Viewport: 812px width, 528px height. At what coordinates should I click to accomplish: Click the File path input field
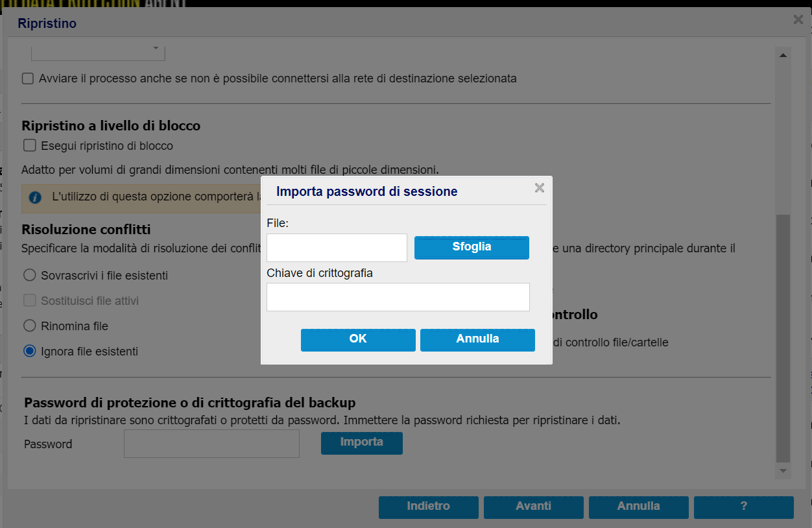pyautogui.click(x=337, y=248)
